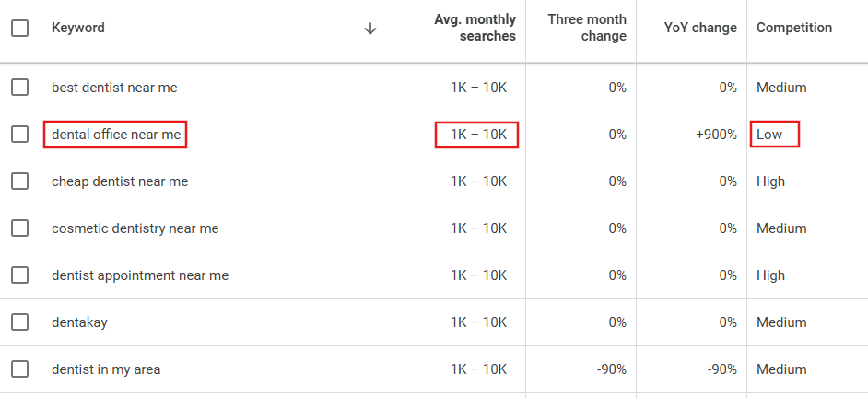Sort by the YoY change header

[700, 28]
